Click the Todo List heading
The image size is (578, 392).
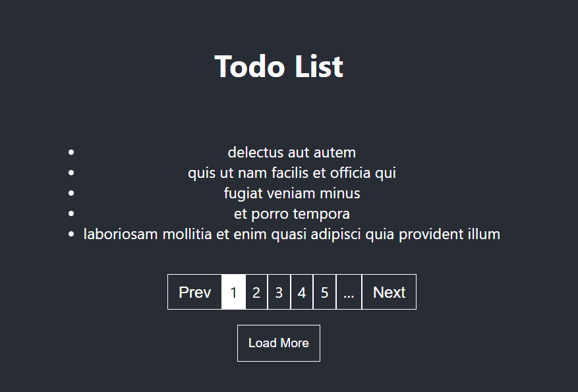coord(279,67)
